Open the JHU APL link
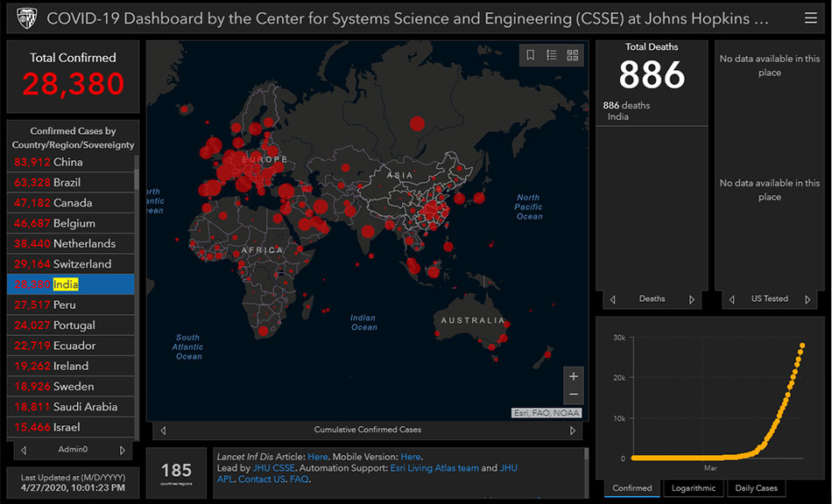 (507, 468)
